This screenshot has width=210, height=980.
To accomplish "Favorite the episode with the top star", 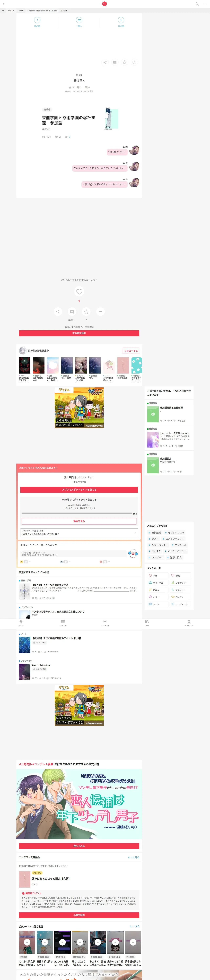I will [x=125, y=62].
